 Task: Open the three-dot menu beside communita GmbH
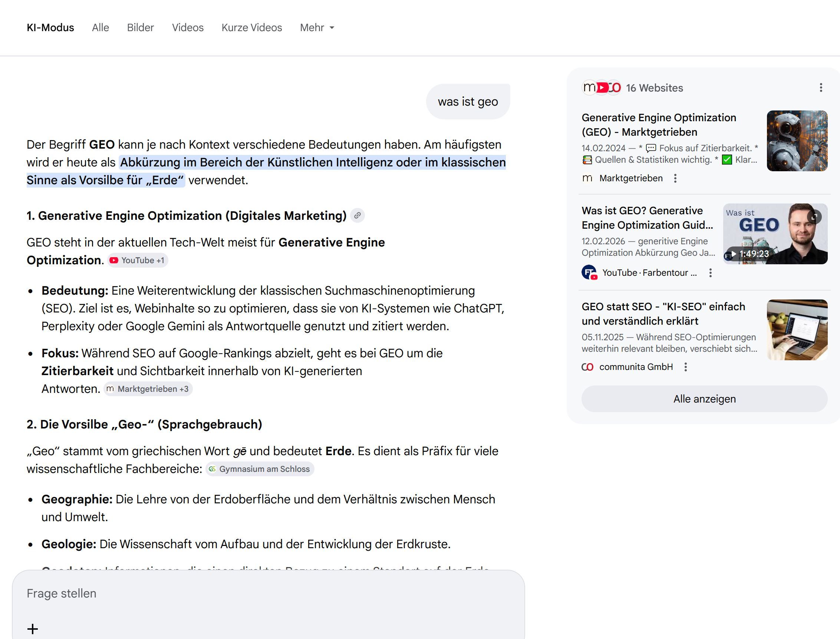point(686,366)
